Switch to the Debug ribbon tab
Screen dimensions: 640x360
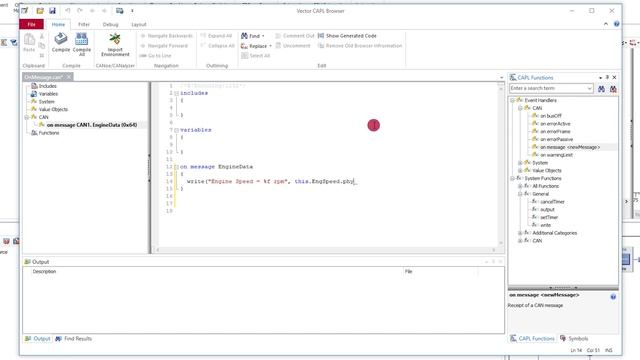110,24
